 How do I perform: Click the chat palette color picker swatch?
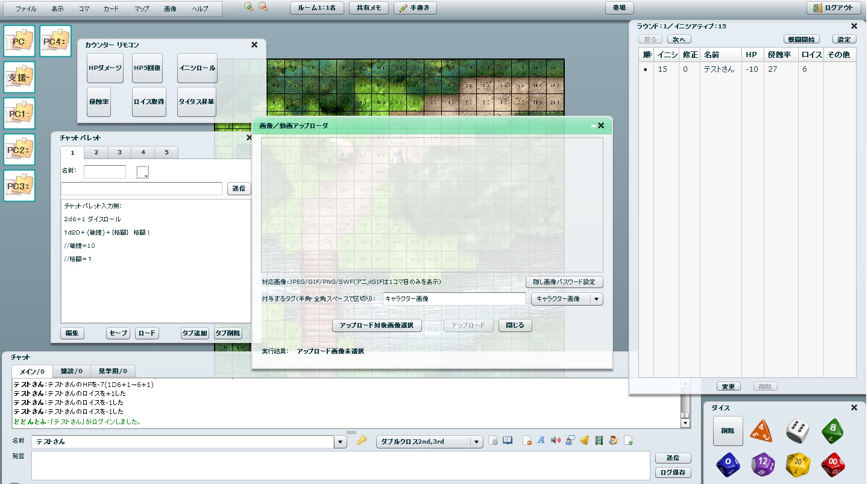[142, 172]
